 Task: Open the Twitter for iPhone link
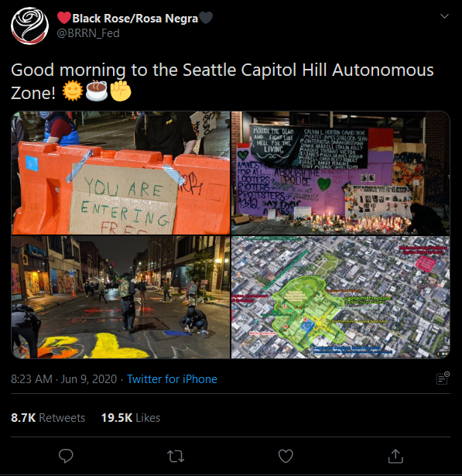click(x=172, y=379)
